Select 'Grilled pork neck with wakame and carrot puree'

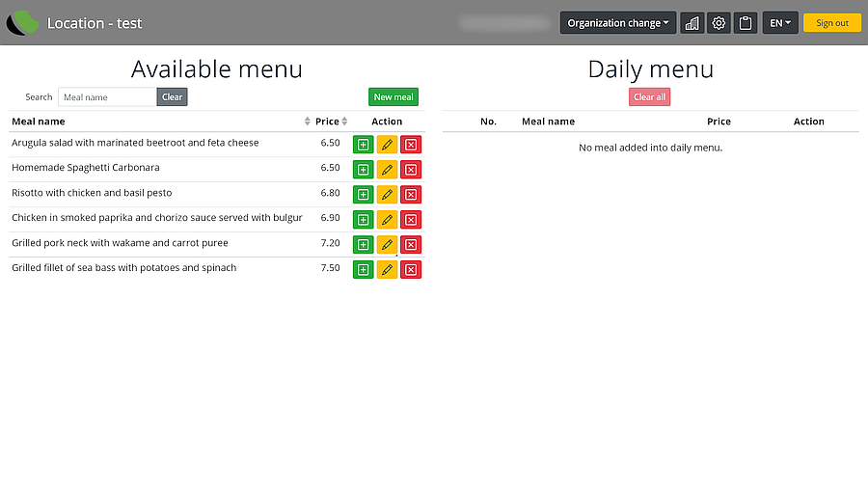pos(121,243)
